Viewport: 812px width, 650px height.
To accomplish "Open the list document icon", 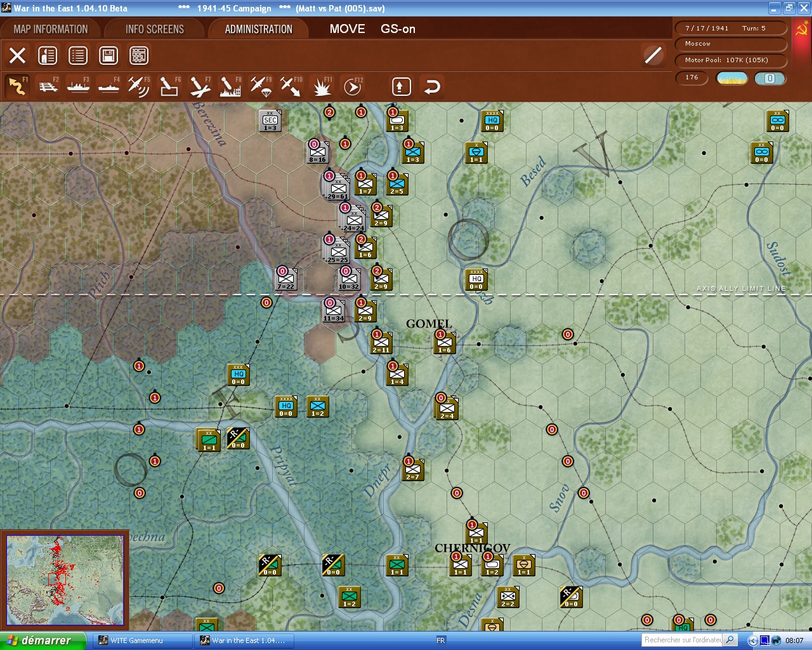I will 78,55.
